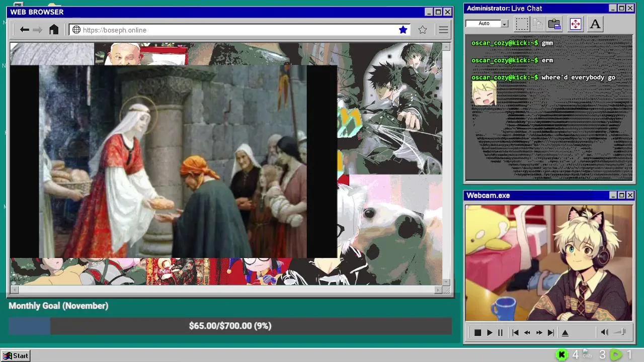Close the Web Browser window
644x362 pixels.
click(447, 12)
